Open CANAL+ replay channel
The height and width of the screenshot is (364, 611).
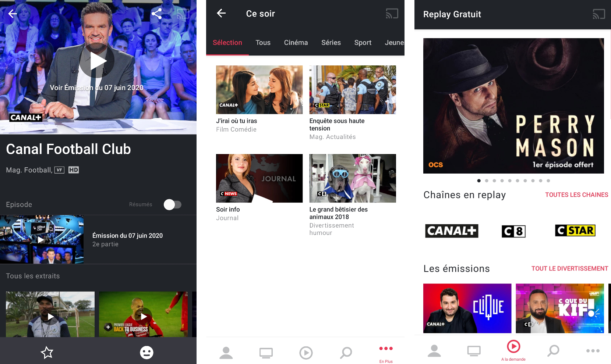(452, 231)
